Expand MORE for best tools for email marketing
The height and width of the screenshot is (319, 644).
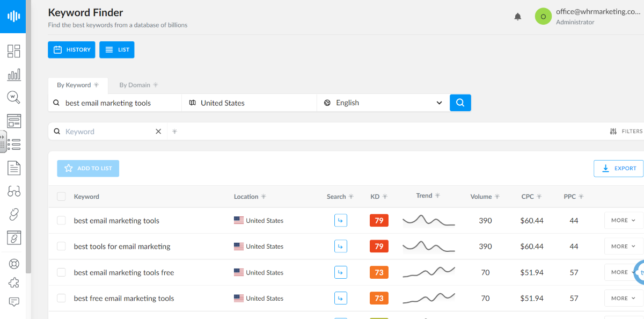coord(624,246)
